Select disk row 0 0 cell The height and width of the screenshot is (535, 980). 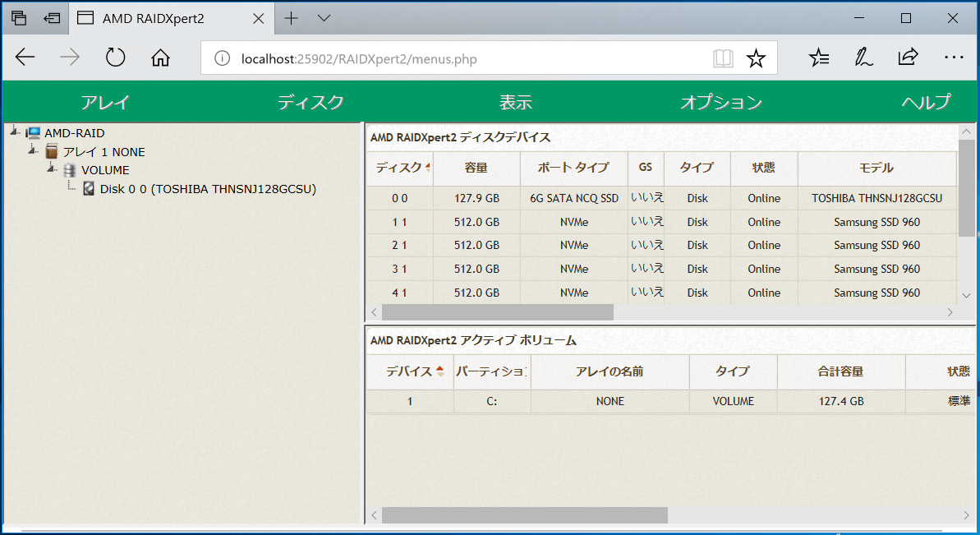pos(400,198)
